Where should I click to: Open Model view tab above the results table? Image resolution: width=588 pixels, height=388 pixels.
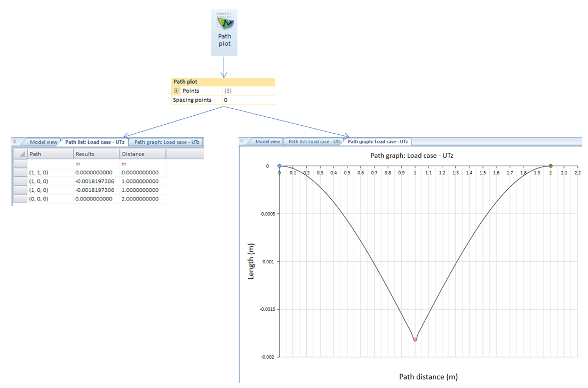click(x=43, y=142)
